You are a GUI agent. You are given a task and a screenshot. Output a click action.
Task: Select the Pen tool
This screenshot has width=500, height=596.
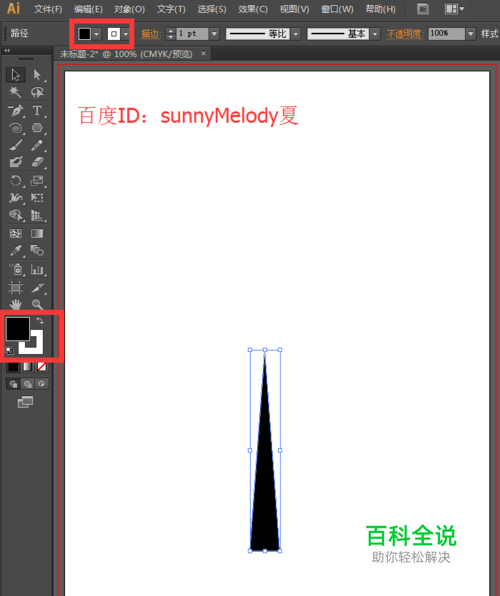pos(16,111)
